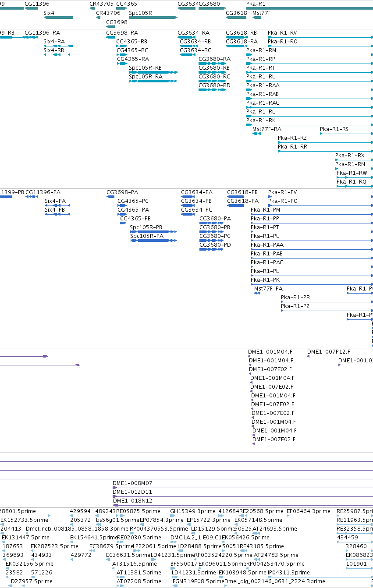
Task: Click the CG11396-PA protein label
Action: click(43, 192)
